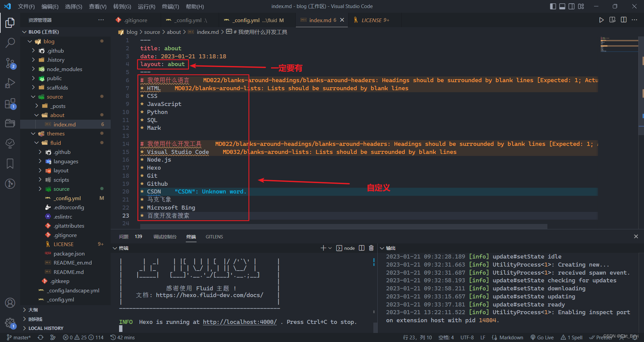Open editor More Actions ellipsis
644x342 pixels.
634,20
